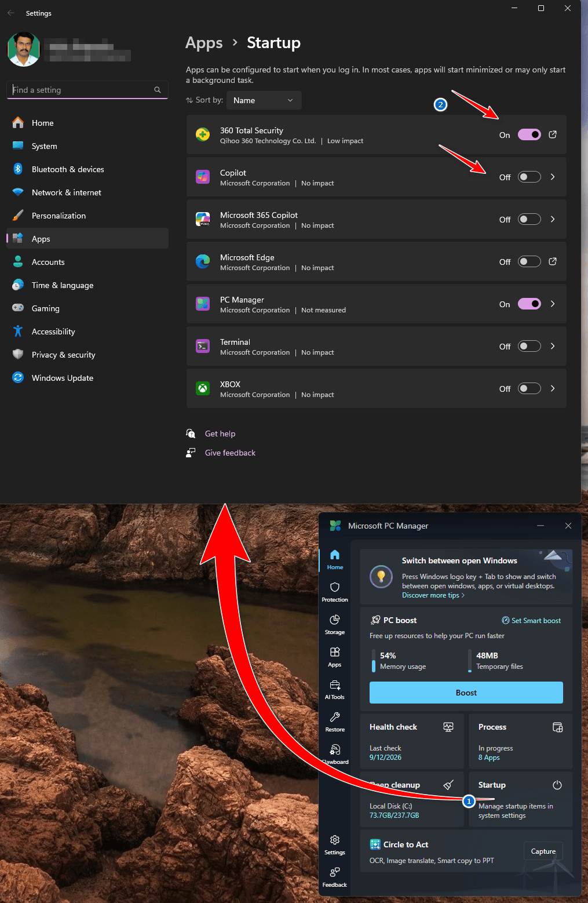Expand the Terminal row chevron
The image size is (588, 903).
click(553, 346)
